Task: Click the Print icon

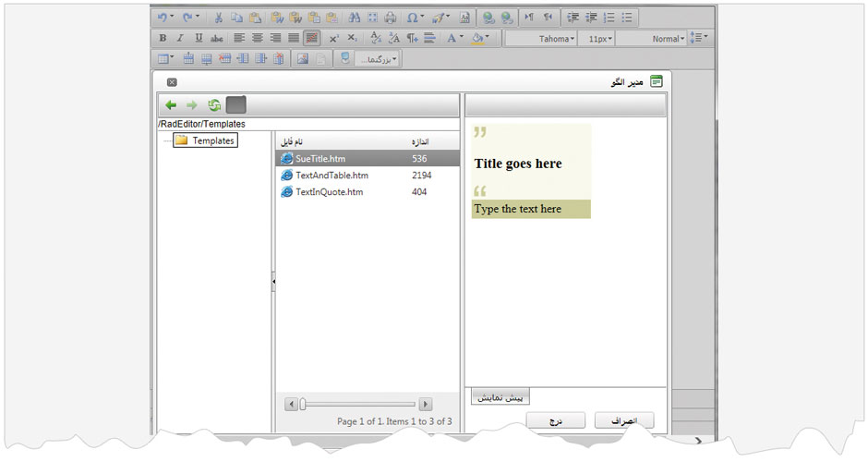Action: 391,18
